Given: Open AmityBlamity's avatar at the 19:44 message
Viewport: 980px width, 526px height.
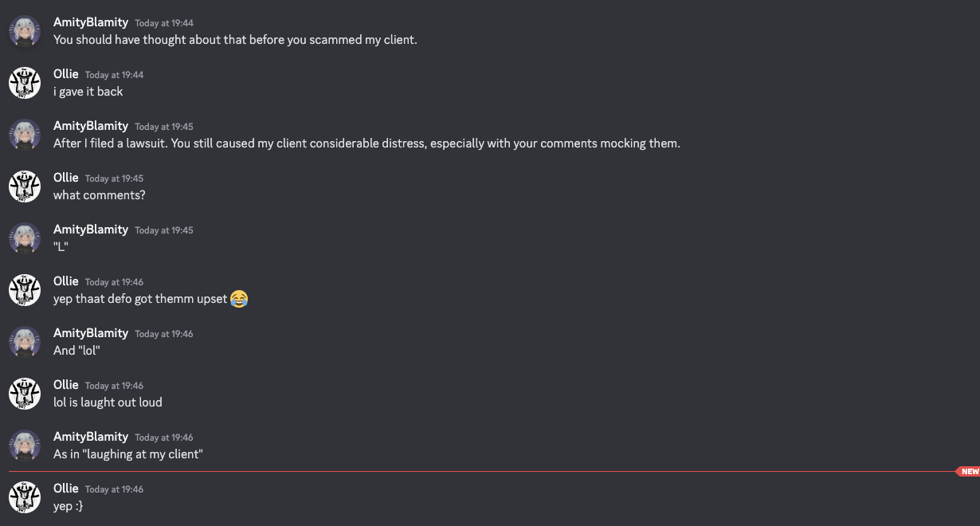Looking at the screenshot, I should pos(25,31).
